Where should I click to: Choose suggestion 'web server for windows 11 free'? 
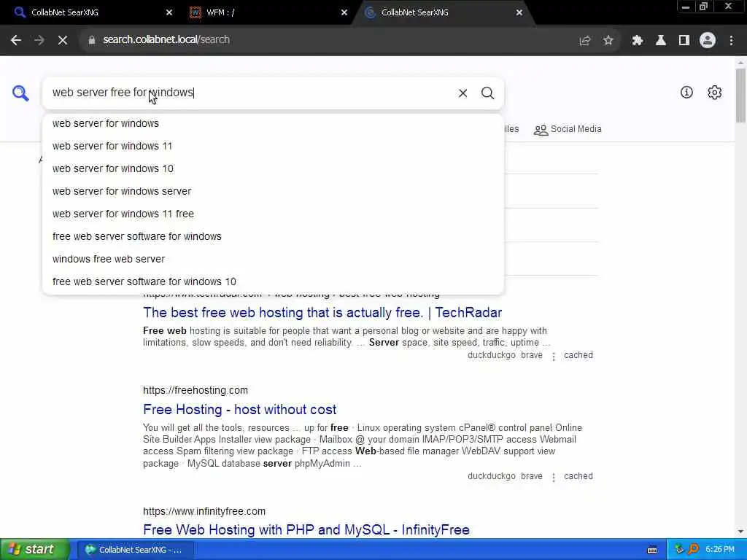273,214
